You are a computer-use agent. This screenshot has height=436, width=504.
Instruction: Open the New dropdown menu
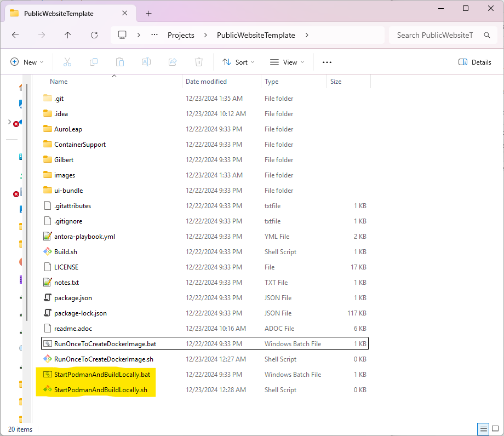pos(27,62)
